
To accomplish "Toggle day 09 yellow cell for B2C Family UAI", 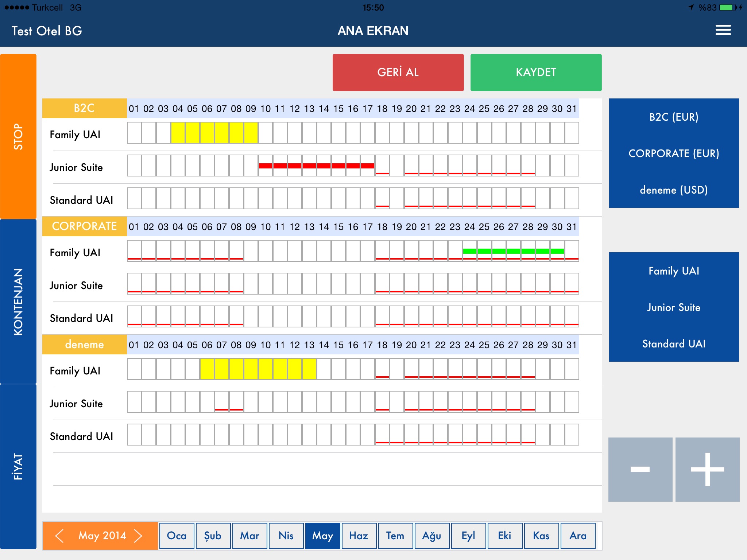I will click(x=251, y=133).
